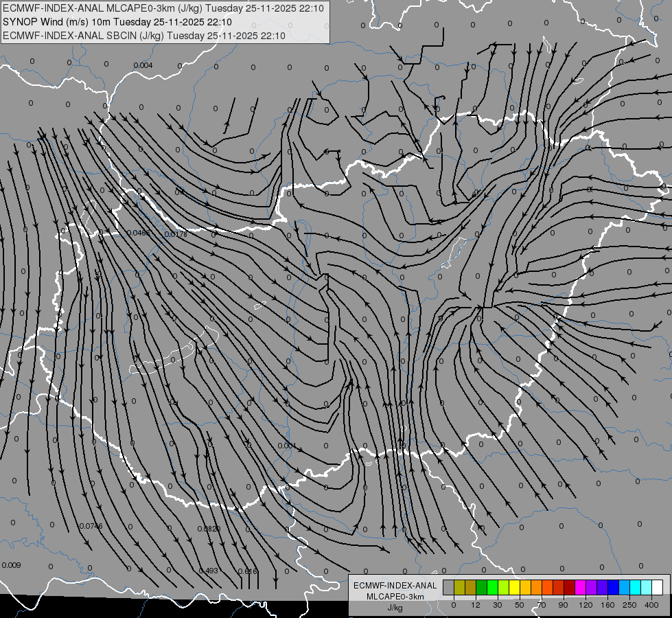
Task: Click the '160' tick label on the scale
Action: point(607,605)
